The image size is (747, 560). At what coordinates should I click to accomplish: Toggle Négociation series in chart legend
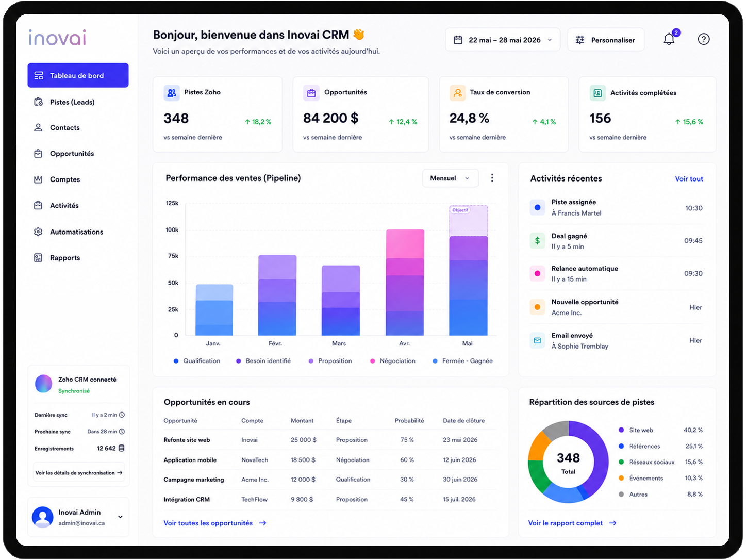click(393, 361)
